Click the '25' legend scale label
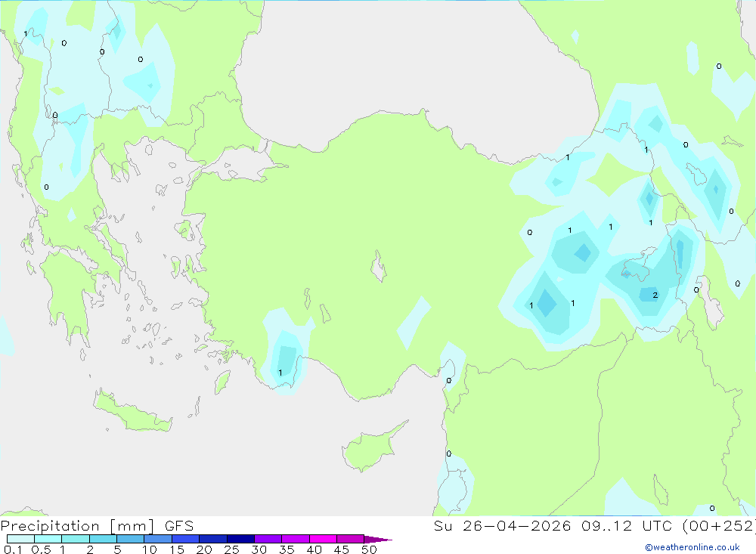The image size is (756, 554). point(231,549)
